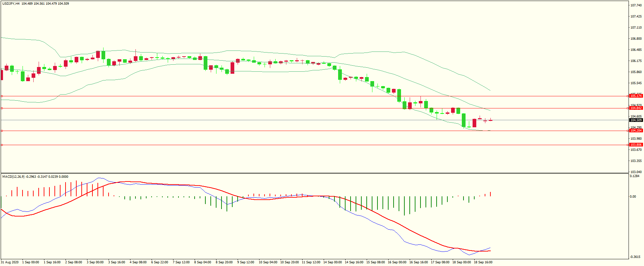Click the MACD scale zero level 0.00
The width and height of the screenshot is (644, 266).
click(633, 197)
